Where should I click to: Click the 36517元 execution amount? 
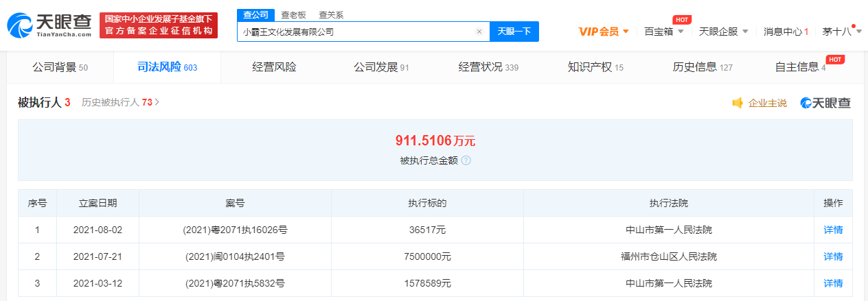pos(427,230)
